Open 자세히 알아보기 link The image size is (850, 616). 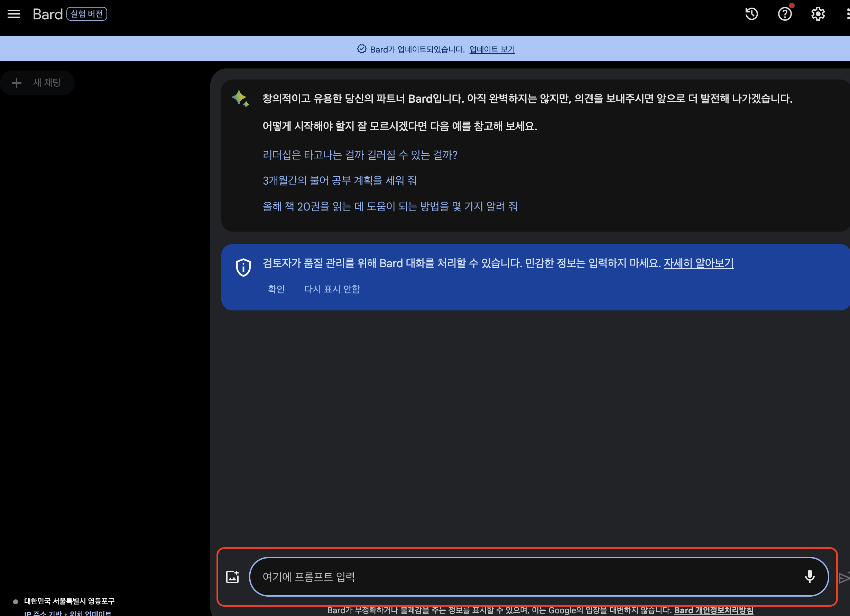coord(698,263)
